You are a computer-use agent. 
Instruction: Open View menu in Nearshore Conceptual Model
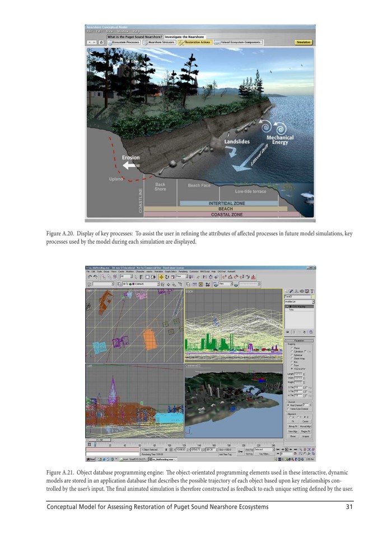pos(110,31)
